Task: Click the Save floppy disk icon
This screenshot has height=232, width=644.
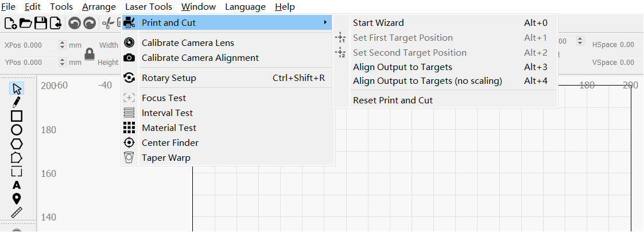Action: click(41, 23)
